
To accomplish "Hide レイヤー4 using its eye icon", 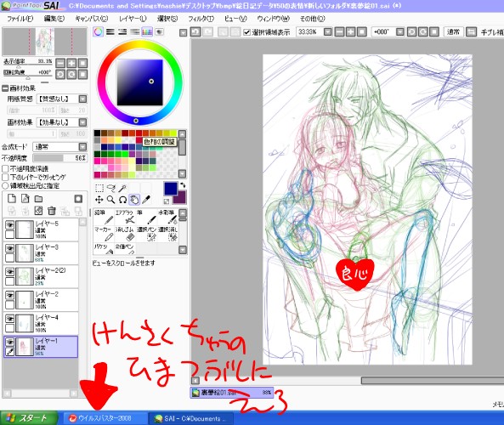I will (x=10, y=319).
